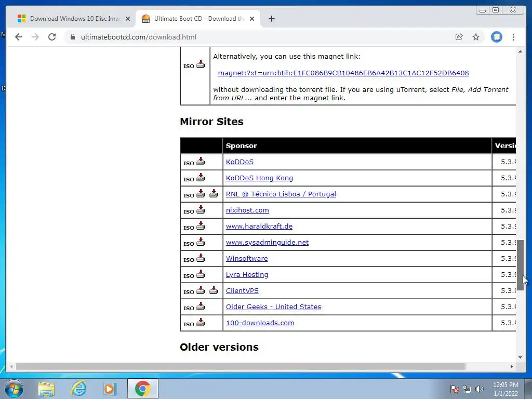The width and height of the screenshot is (532, 399).
Task: Go back to the previous page
Action: coord(19,37)
